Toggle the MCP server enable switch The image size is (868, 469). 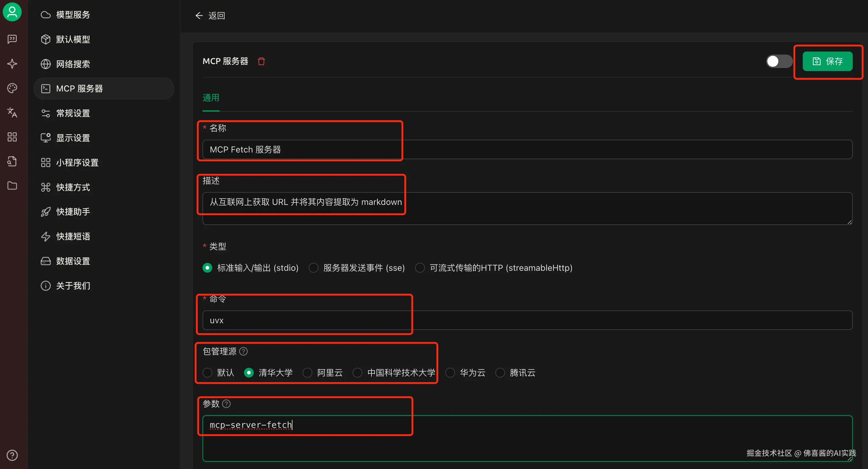[779, 61]
